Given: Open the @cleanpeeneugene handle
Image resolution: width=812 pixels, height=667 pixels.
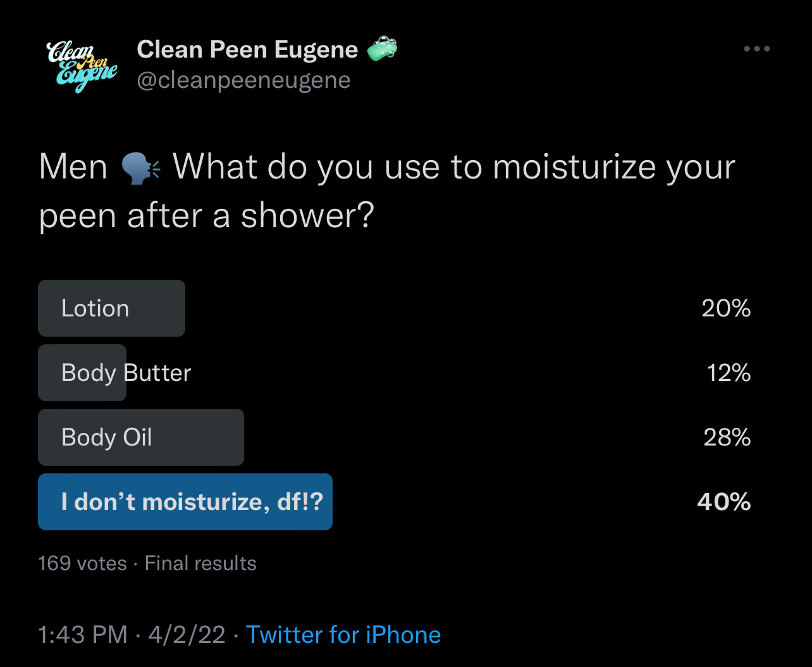Looking at the screenshot, I should coord(243,80).
